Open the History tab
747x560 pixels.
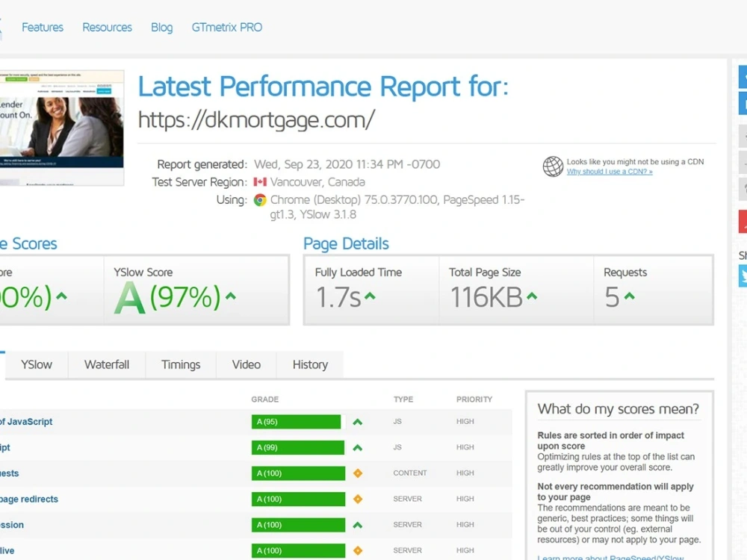point(310,365)
